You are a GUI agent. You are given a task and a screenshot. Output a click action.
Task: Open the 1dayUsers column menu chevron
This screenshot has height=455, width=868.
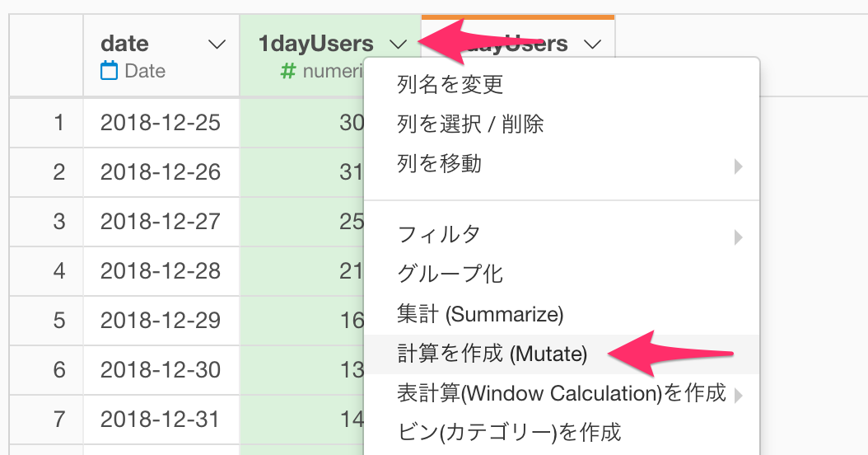398,45
